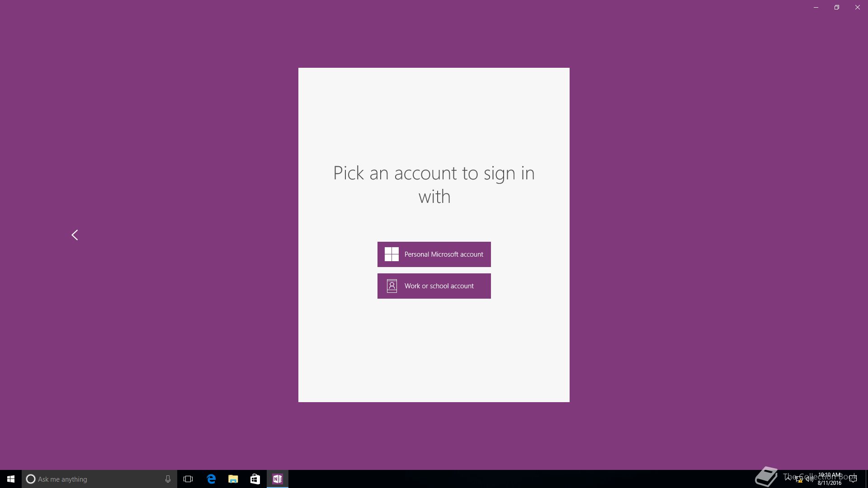Show hidden system tray icons
The height and width of the screenshot is (488, 868).
tap(788, 479)
